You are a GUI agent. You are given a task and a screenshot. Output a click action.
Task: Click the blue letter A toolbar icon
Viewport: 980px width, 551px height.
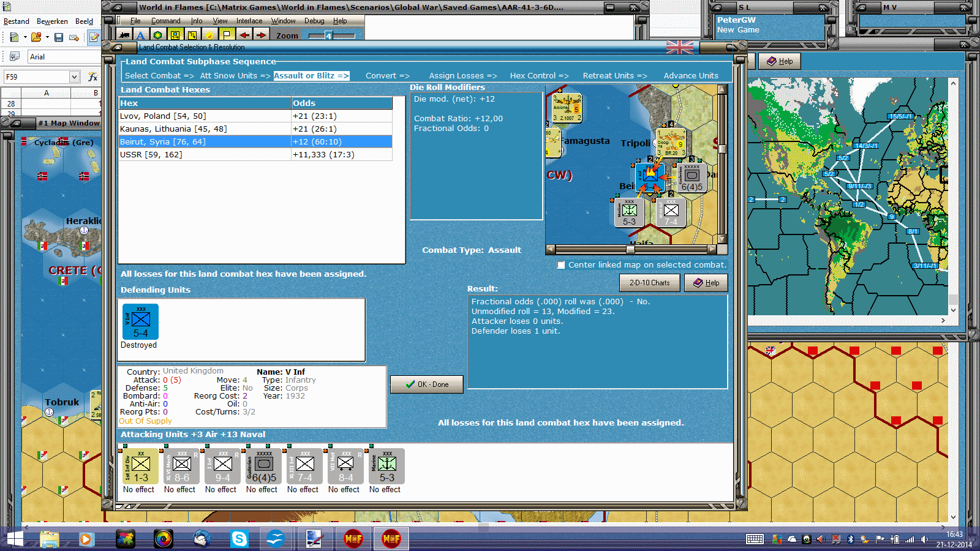click(141, 35)
